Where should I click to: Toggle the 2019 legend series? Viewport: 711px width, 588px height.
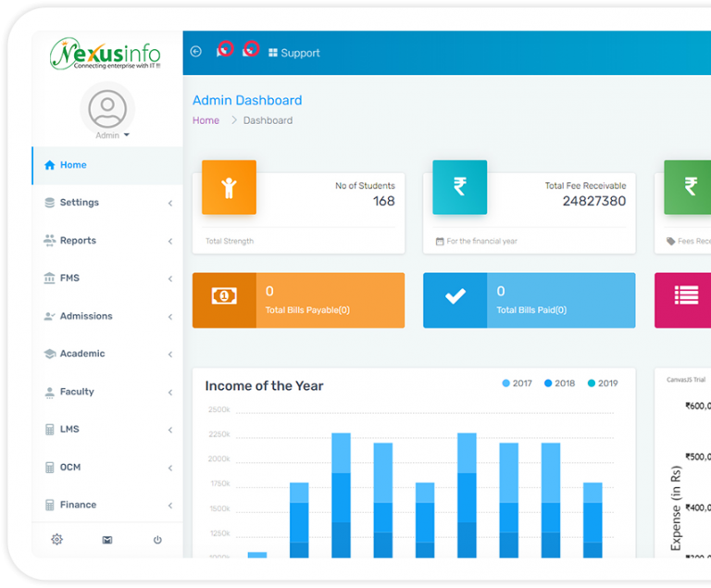602,383
